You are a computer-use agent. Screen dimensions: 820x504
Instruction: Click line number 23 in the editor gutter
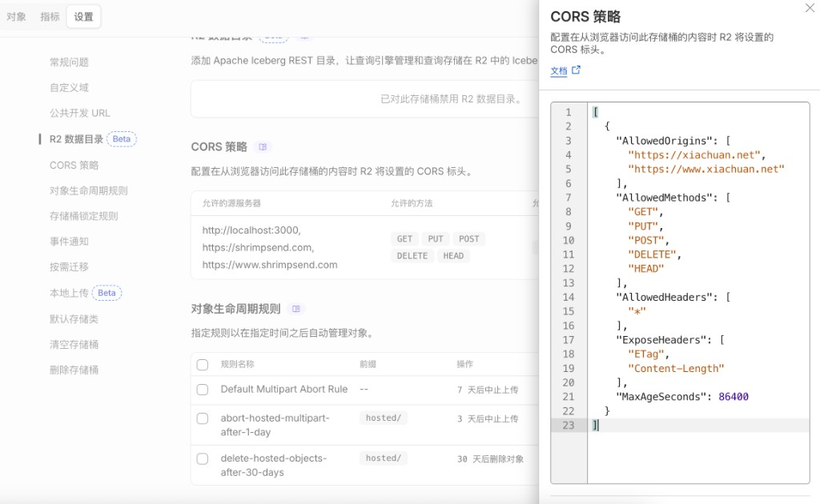click(569, 425)
